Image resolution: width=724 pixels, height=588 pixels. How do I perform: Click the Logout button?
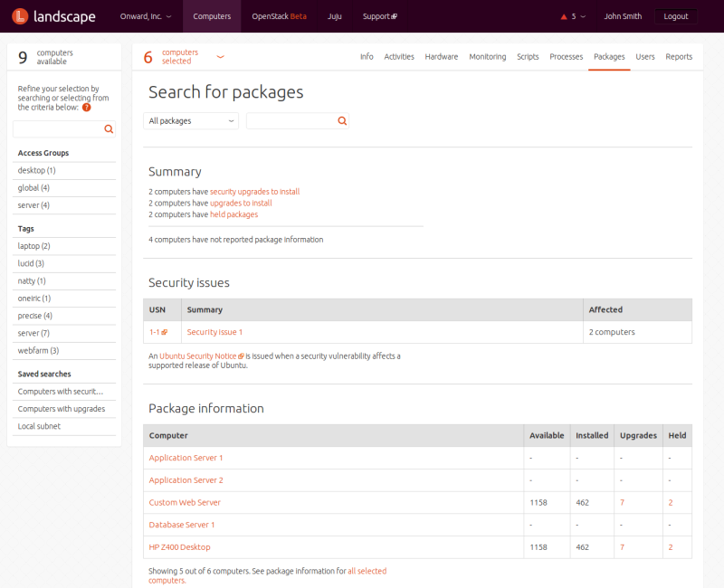tap(675, 16)
